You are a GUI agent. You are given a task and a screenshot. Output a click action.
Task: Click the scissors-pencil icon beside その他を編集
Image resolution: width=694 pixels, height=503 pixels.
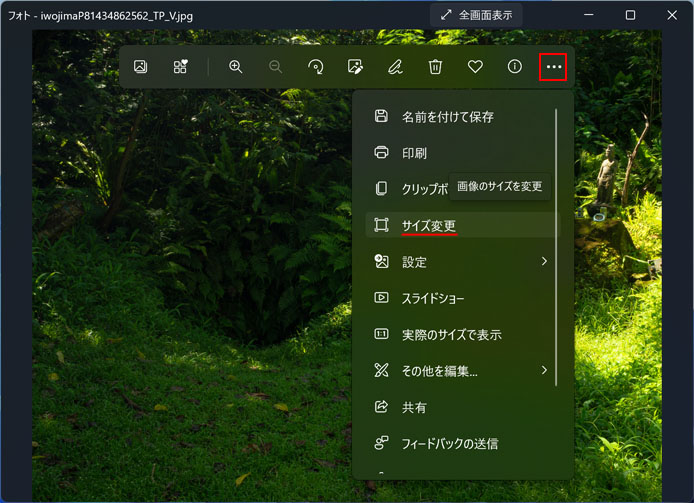click(381, 370)
